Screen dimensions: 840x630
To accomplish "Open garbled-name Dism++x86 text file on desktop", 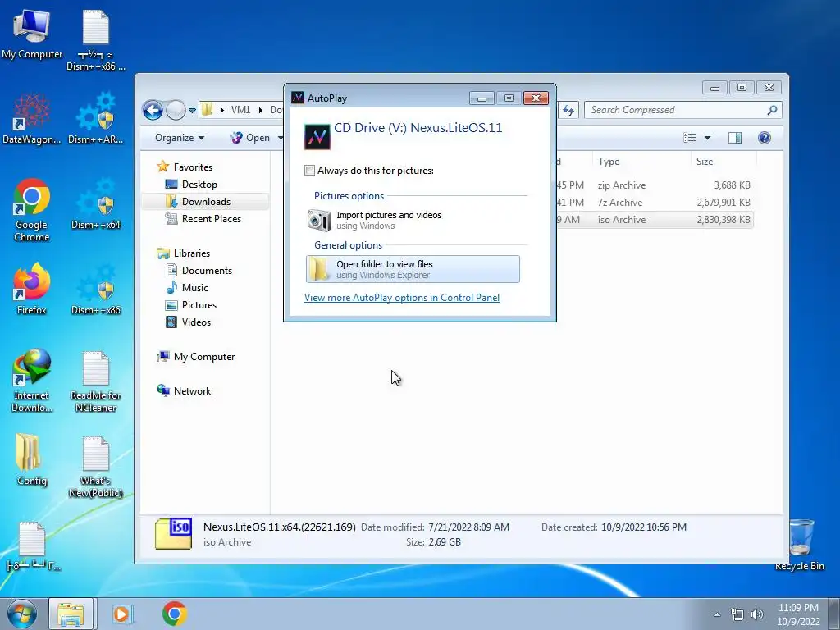I will pos(96,39).
